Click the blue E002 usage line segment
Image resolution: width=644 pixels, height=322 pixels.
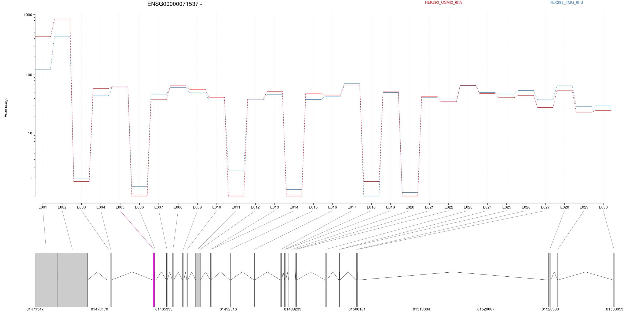[62, 36]
